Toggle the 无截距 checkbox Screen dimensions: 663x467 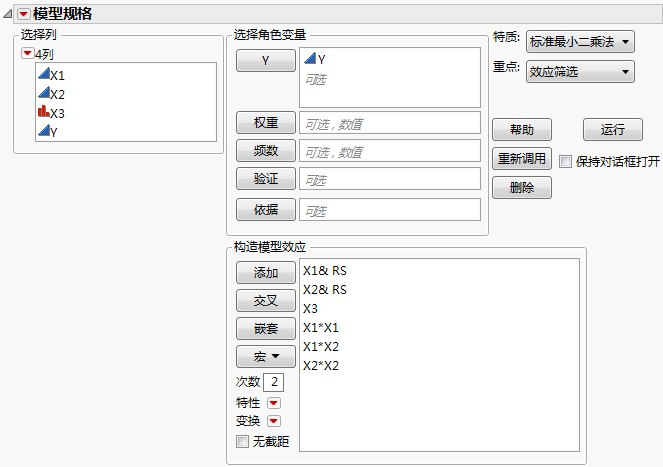pyautogui.click(x=242, y=442)
